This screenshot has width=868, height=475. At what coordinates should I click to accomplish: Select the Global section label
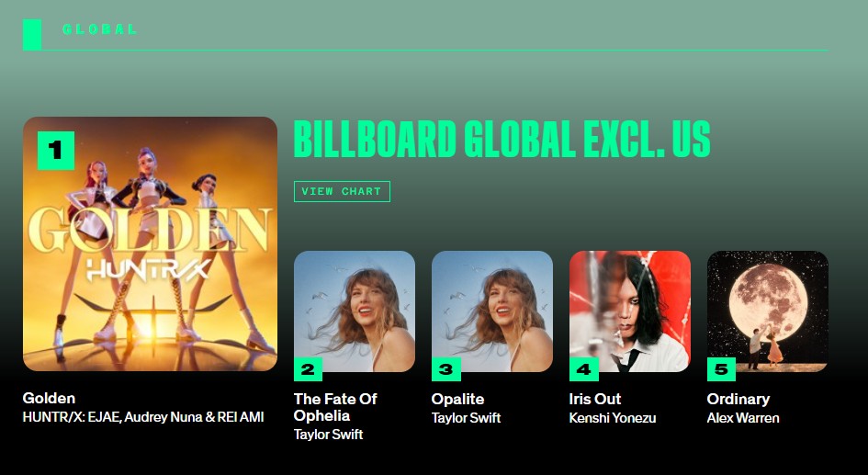(x=99, y=29)
